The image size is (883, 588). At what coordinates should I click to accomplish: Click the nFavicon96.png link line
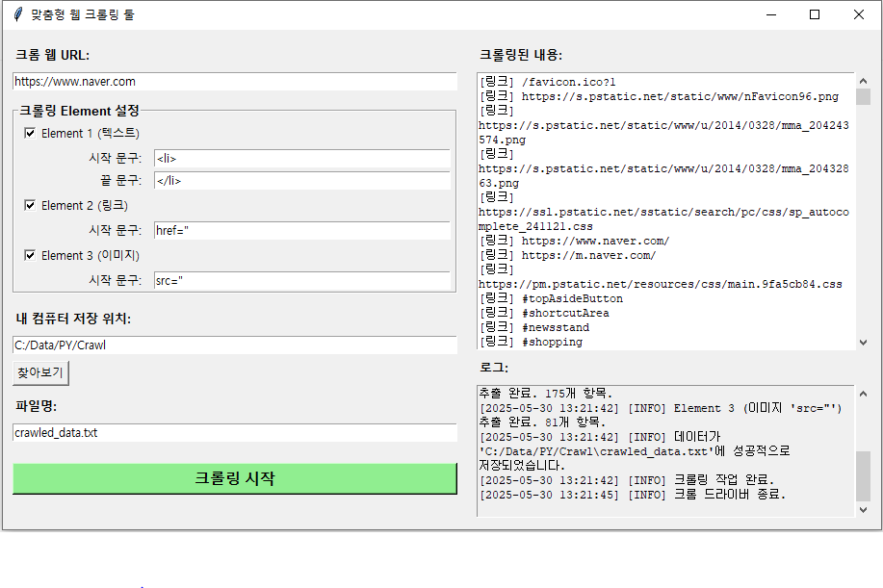point(659,97)
